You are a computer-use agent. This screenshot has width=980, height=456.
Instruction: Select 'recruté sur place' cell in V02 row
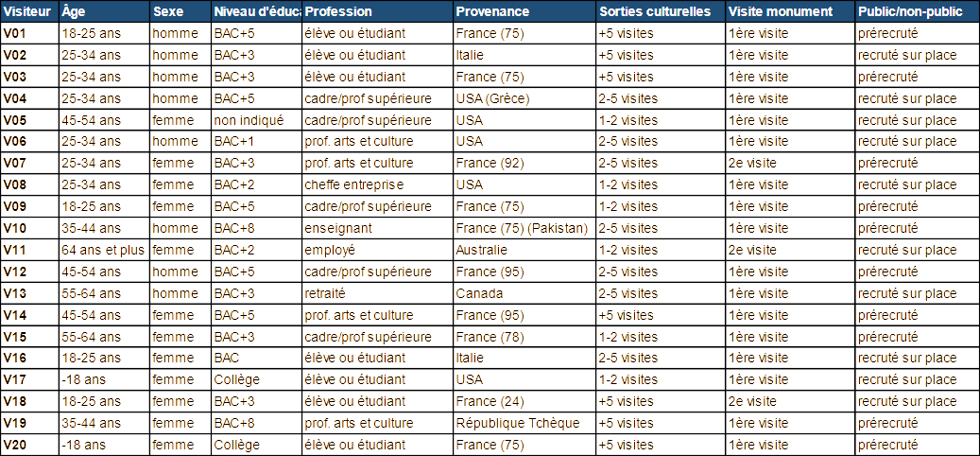(x=918, y=55)
